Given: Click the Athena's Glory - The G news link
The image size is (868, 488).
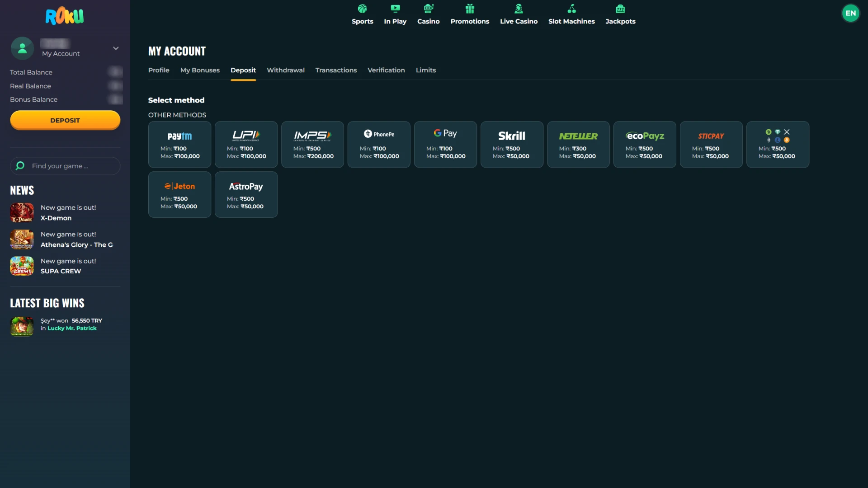Looking at the screenshot, I should [x=77, y=244].
